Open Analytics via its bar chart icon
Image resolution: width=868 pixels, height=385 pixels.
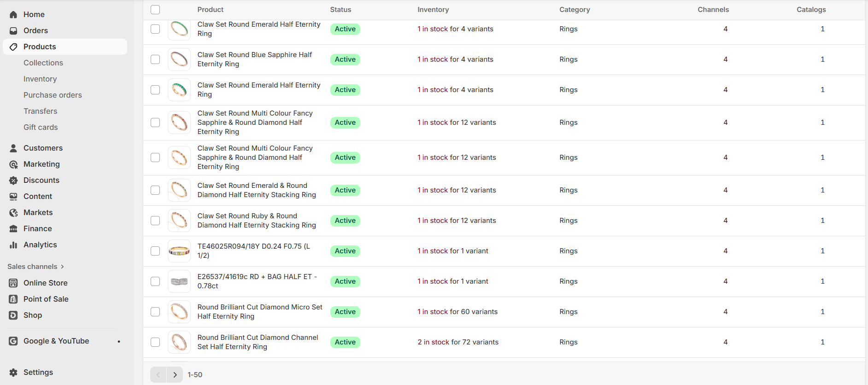(x=13, y=245)
